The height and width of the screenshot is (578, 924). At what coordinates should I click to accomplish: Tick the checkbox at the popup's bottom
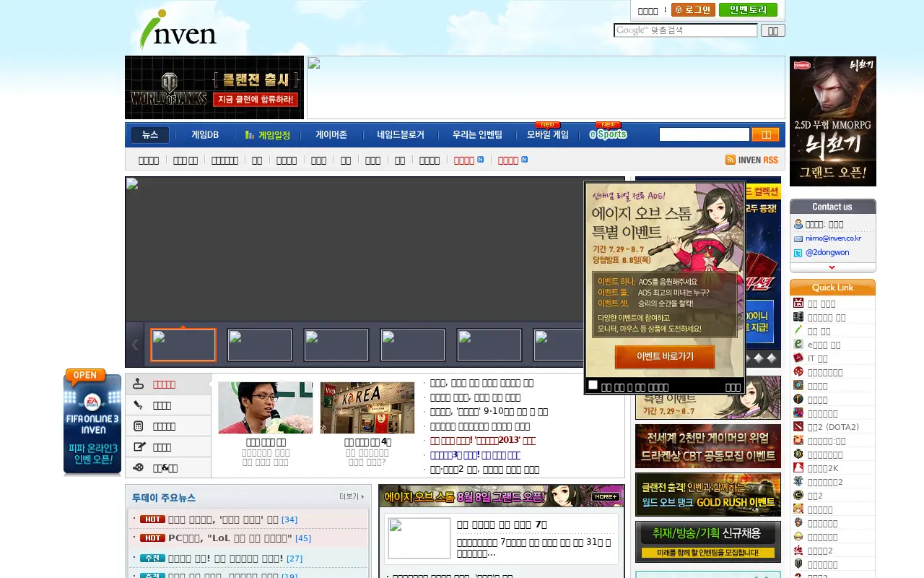click(x=593, y=385)
